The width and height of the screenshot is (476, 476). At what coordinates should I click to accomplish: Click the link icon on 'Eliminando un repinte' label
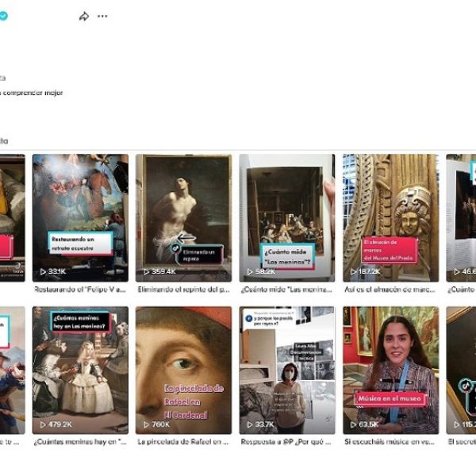pos(175,248)
